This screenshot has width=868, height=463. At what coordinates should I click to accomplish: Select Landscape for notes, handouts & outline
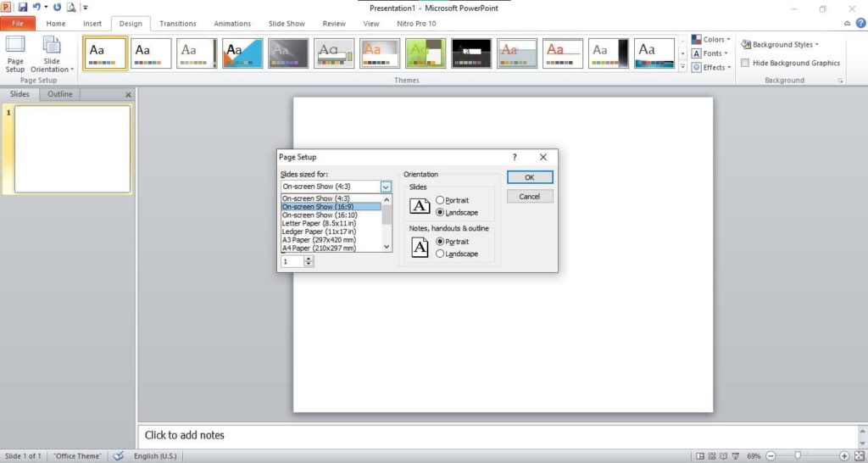coord(440,254)
